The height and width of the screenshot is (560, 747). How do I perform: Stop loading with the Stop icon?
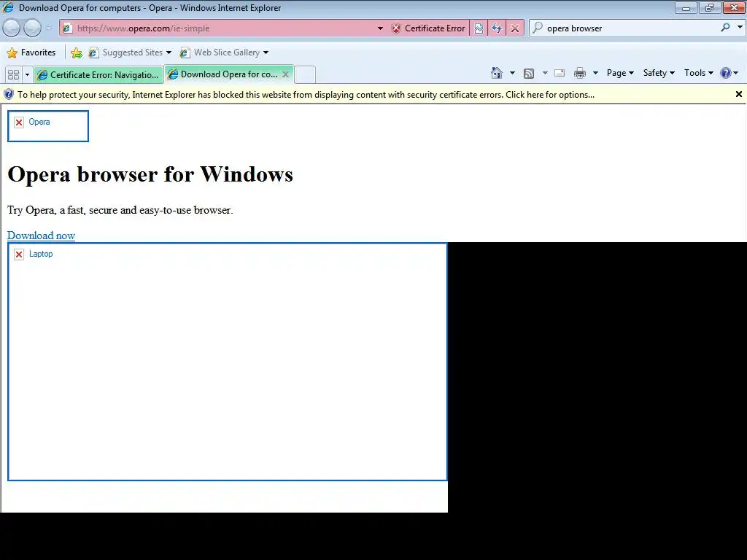515,28
